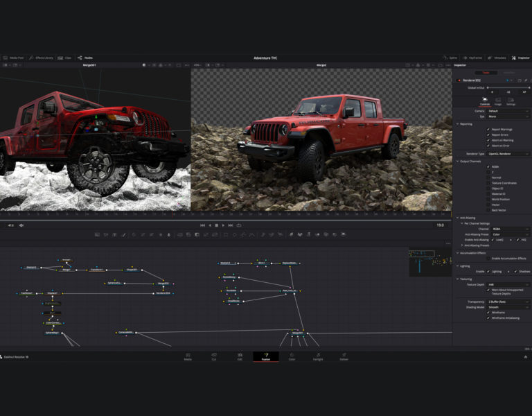The width and height of the screenshot is (532, 416).
Task: Switch to the Fusion page
Action: pyautogui.click(x=266, y=356)
